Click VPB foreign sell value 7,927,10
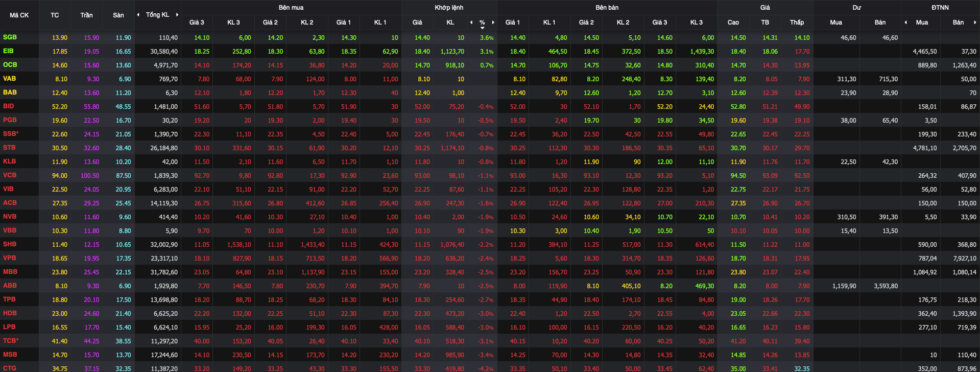Screen dimensions: 980x372 (965, 259)
